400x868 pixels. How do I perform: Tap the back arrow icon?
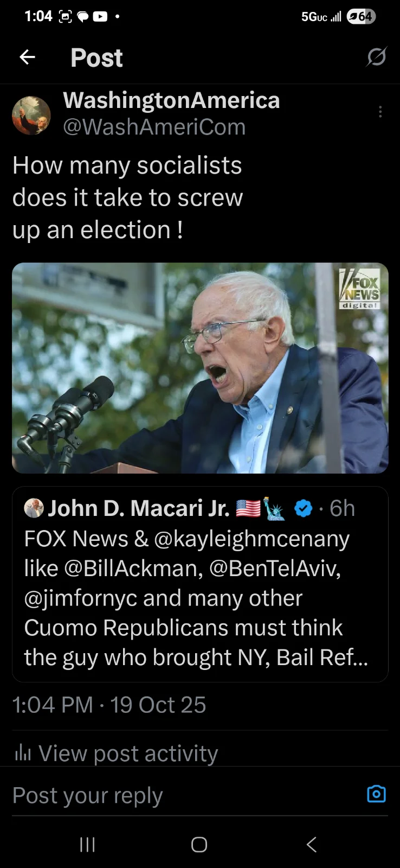point(27,57)
